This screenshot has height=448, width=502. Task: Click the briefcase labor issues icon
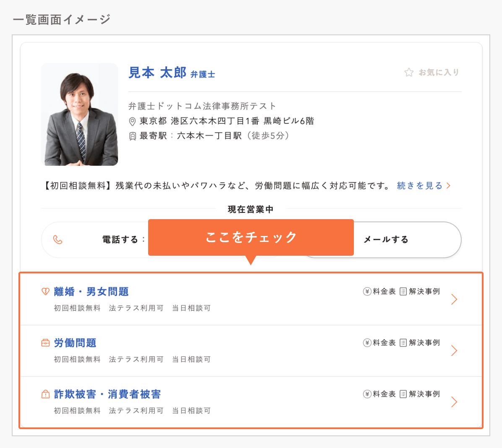pos(45,343)
